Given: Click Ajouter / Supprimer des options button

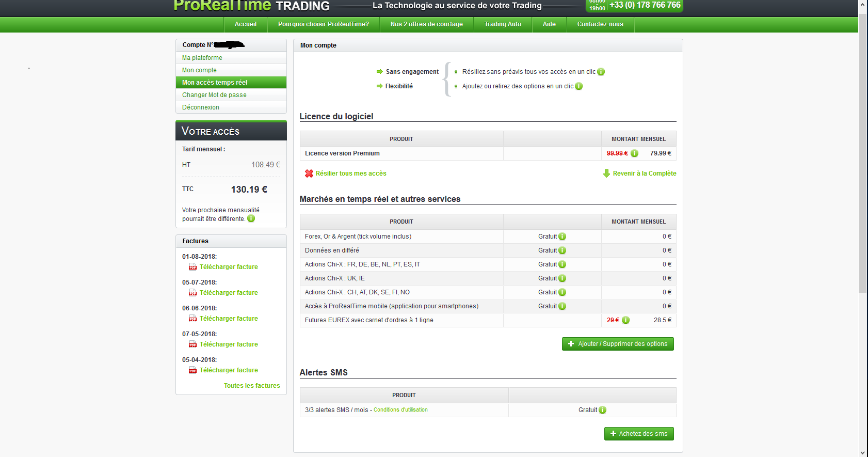Looking at the screenshot, I should coord(618,344).
